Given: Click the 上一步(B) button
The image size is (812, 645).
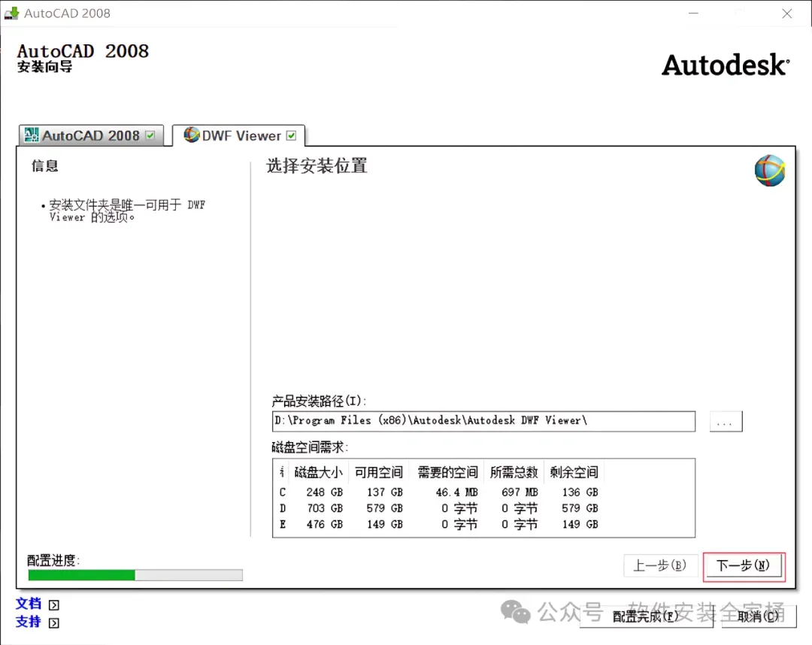Looking at the screenshot, I should click(660, 565).
